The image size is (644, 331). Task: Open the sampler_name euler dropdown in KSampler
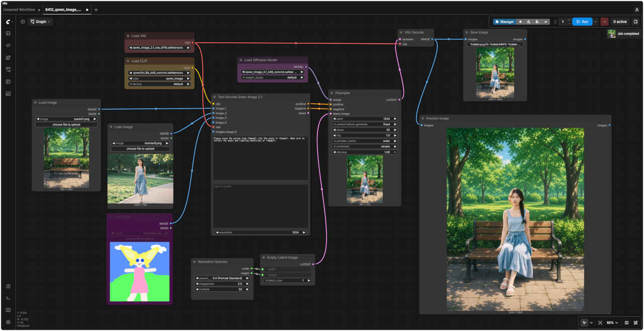point(365,141)
